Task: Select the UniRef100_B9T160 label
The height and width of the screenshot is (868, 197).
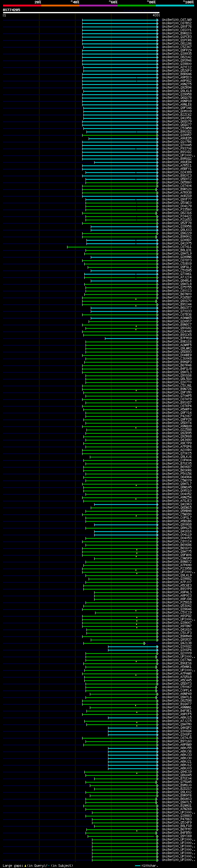Action: pyautogui.click(x=177, y=741)
